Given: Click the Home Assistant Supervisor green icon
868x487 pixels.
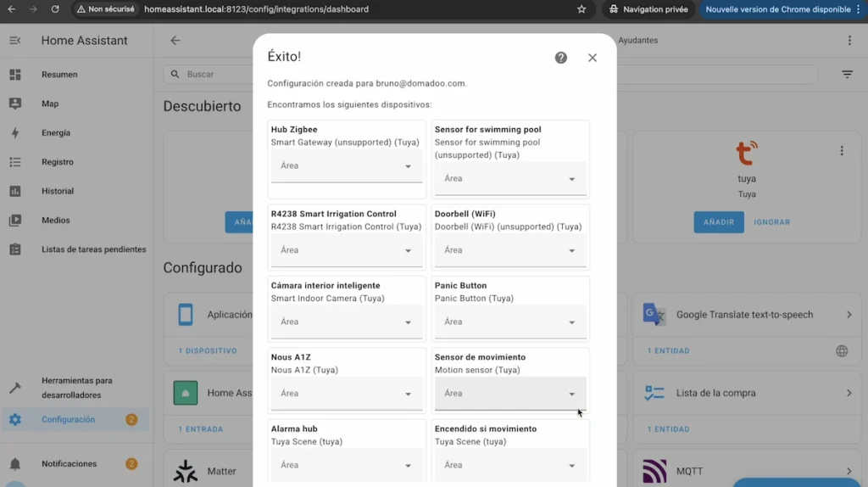Looking at the screenshot, I should coord(186,393).
